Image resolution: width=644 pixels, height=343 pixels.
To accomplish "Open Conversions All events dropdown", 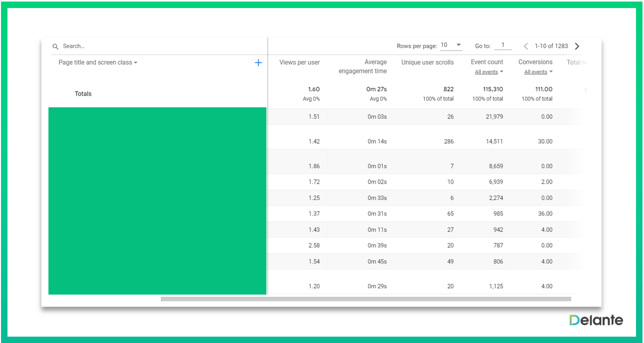I will pyautogui.click(x=538, y=72).
